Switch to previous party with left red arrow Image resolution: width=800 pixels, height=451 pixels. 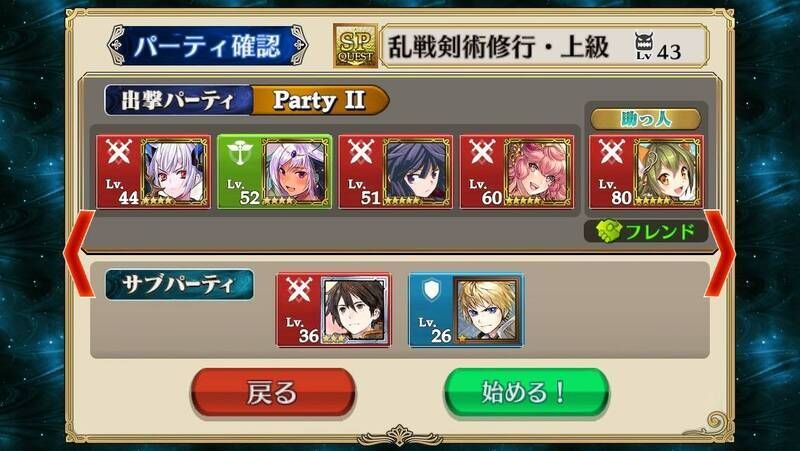tap(79, 253)
